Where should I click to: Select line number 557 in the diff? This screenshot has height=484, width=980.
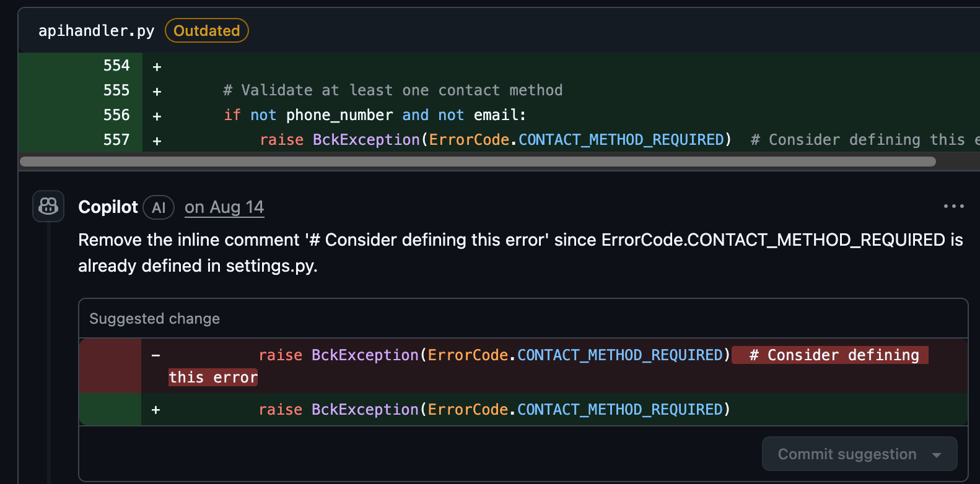pos(116,140)
